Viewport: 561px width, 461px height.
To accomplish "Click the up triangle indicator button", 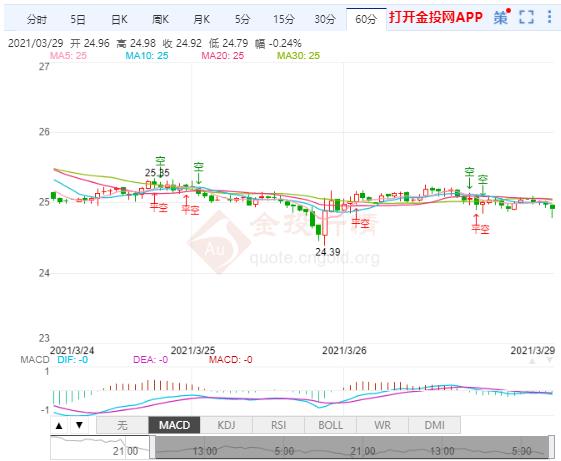I will [x=59, y=426].
